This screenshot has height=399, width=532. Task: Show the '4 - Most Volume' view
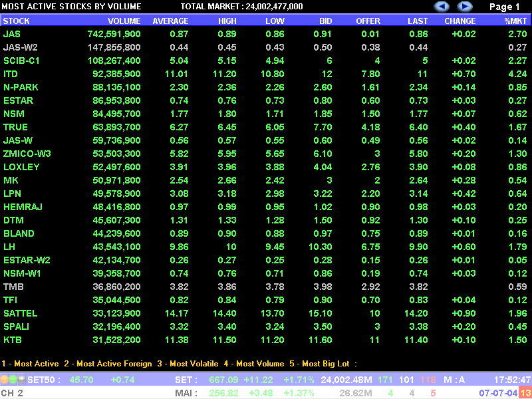tap(254, 364)
